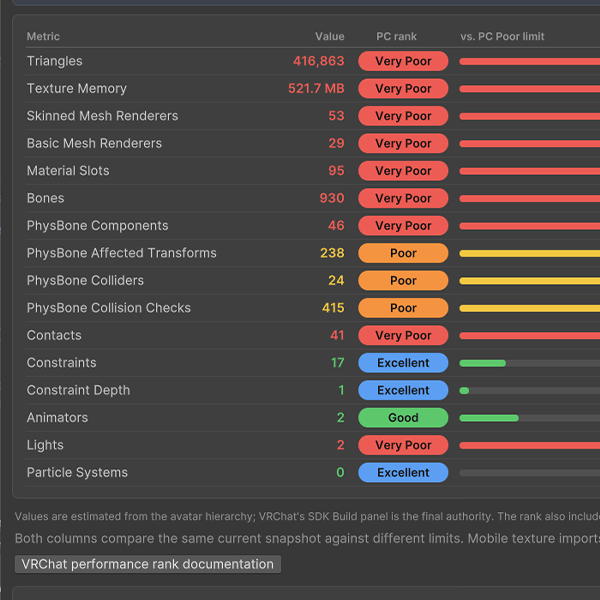This screenshot has height=600, width=600.
Task: Select the 521.7 MB value
Action: pos(316,88)
